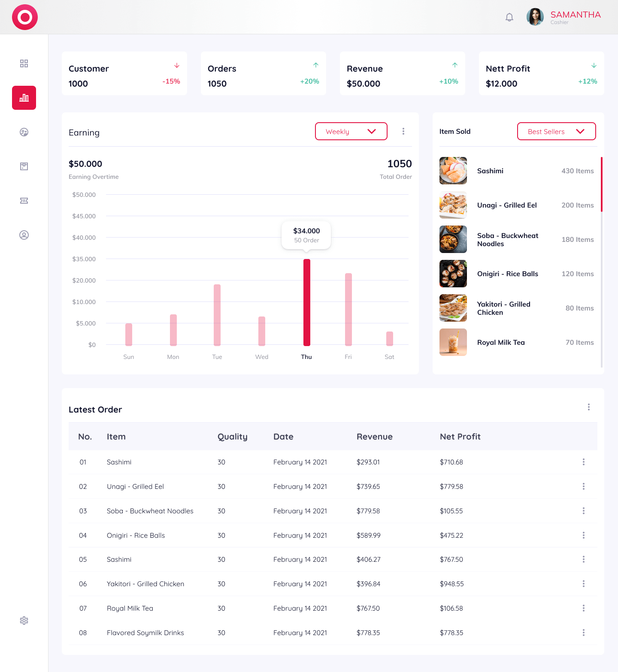Screen dimensions: 618x672
Task: Open options for Royal Milk Tea order row
Action: (x=583, y=608)
